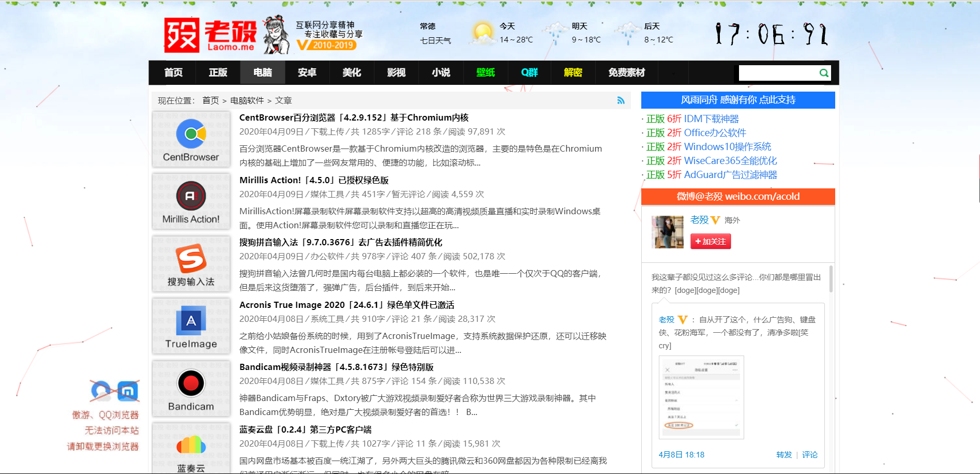980x474 pixels.
Task: Click the Laomo.me site logo
Action: (210, 35)
